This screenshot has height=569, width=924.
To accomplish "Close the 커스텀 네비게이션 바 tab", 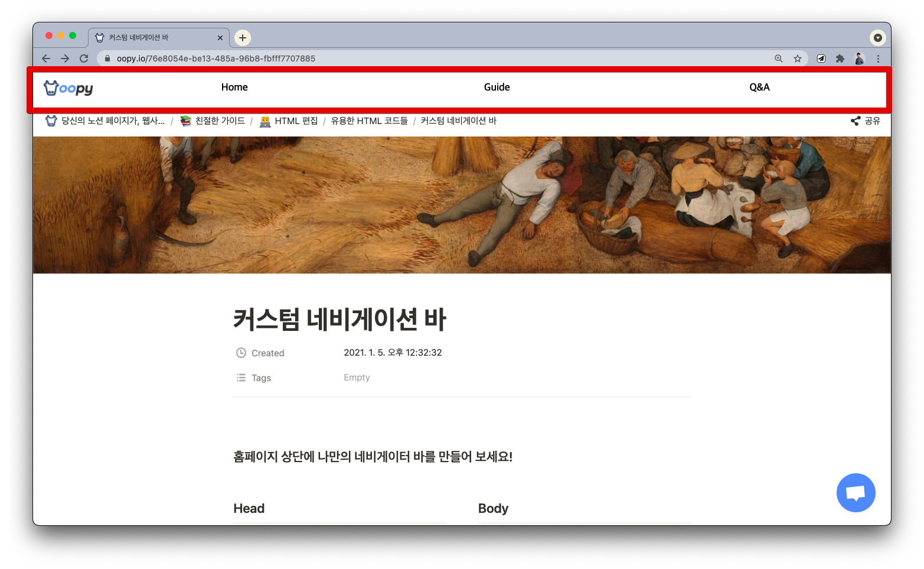I will pyautogui.click(x=220, y=38).
